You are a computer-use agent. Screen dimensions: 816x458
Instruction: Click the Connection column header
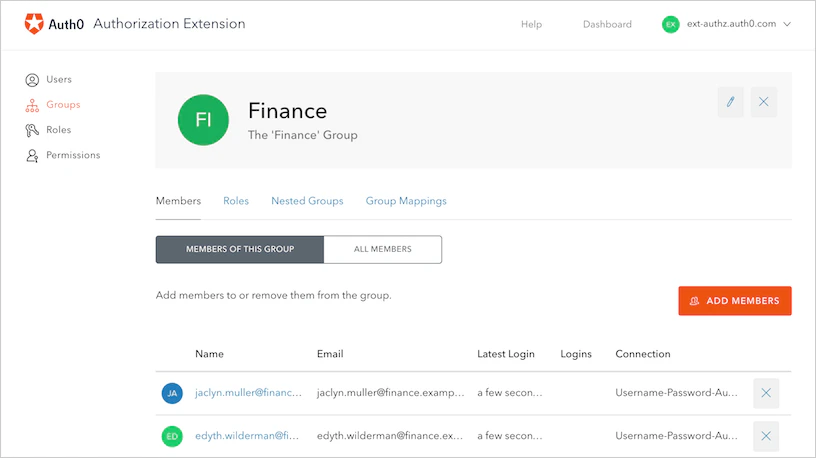(643, 354)
